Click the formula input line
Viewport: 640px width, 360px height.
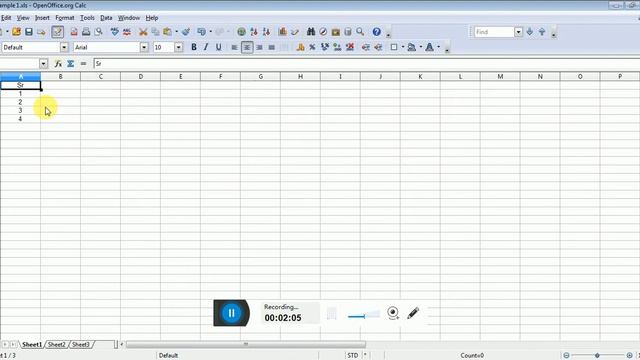[x=367, y=64]
